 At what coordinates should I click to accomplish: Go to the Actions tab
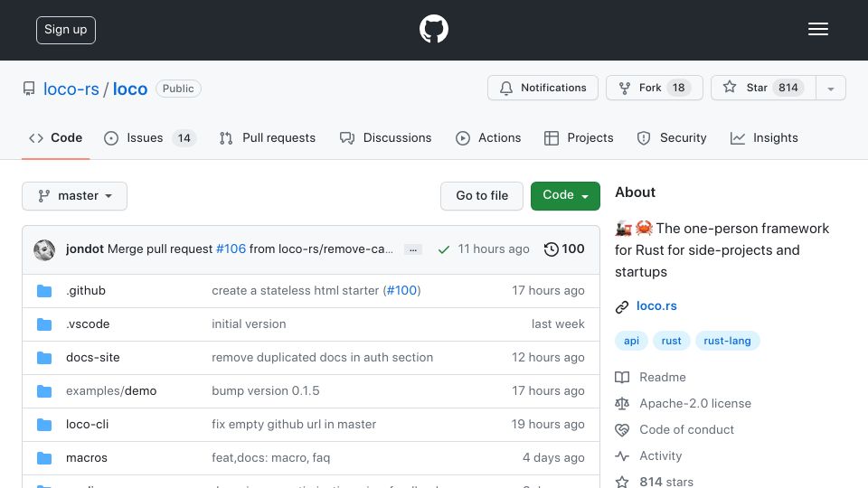coord(487,137)
